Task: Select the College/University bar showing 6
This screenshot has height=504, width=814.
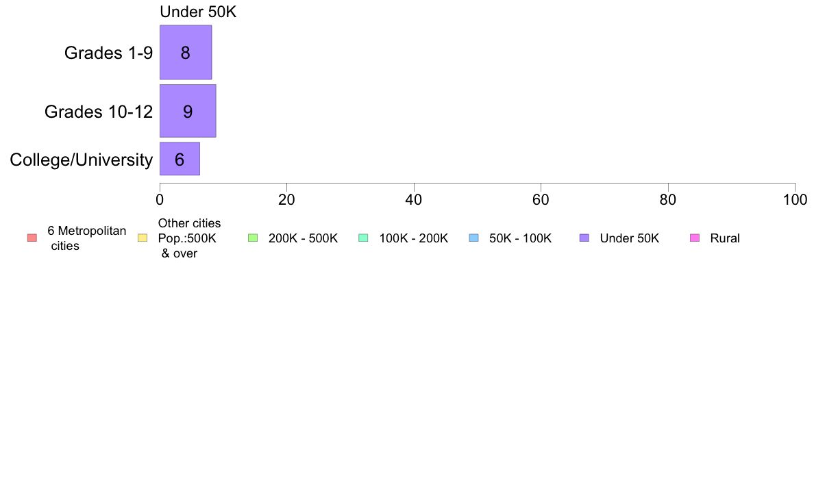Action: point(180,159)
